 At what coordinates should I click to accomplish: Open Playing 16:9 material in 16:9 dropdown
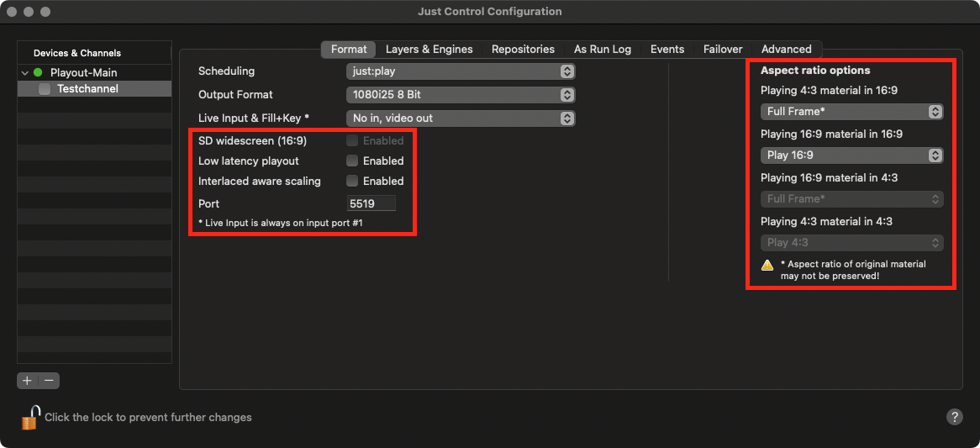852,155
